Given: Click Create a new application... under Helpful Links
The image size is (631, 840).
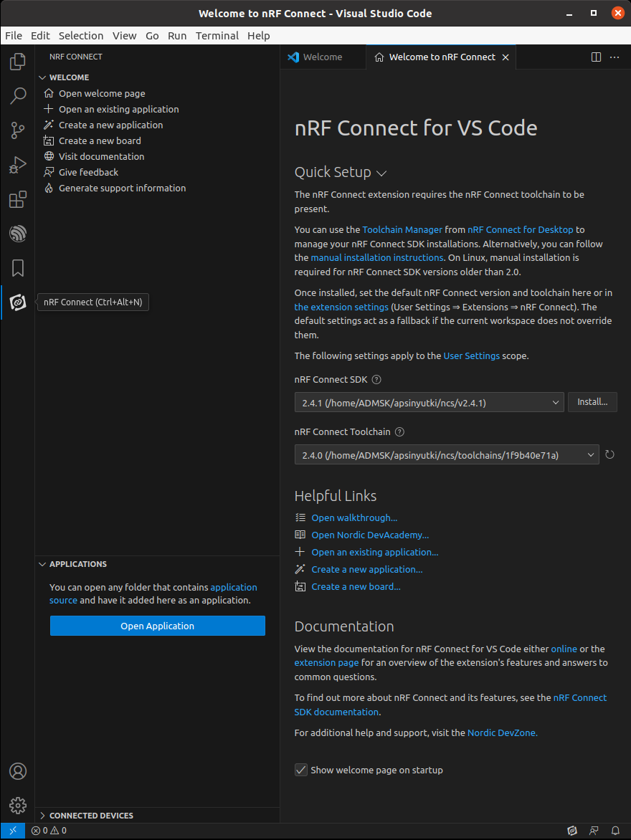Looking at the screenshot, I should point(367,569).
